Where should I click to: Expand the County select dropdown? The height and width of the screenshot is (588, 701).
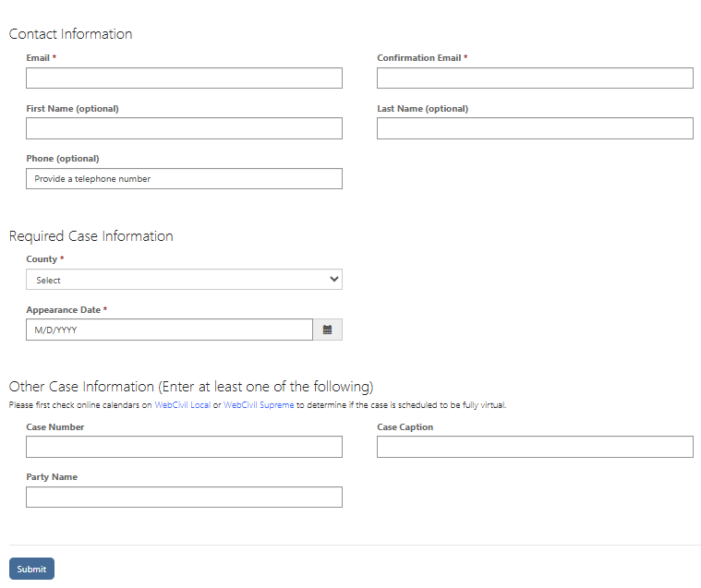pos(184,280)
